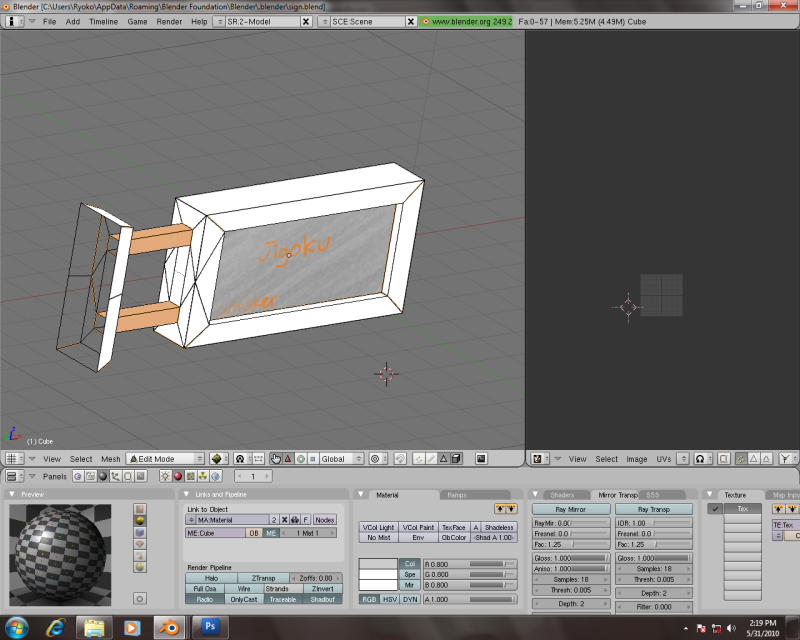Show the World buttons globe icon
Viewport: 800px width, 640px height.
216,476
